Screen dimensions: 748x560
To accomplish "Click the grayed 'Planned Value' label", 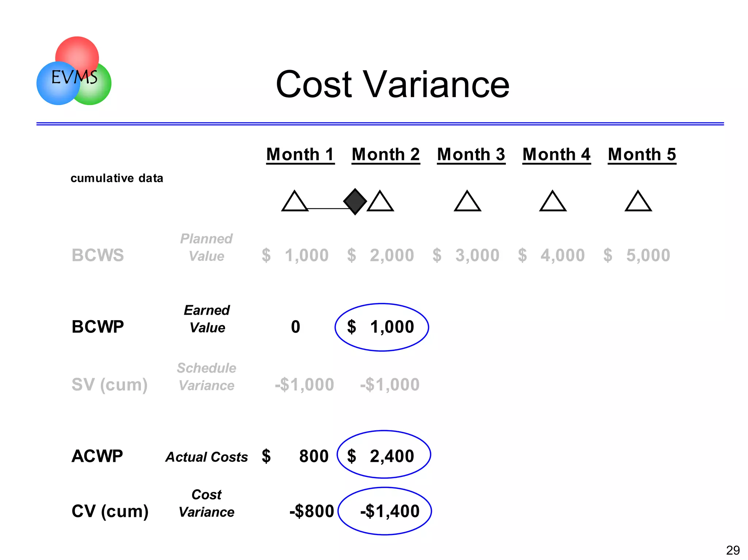I will click(x=206, y=248).
